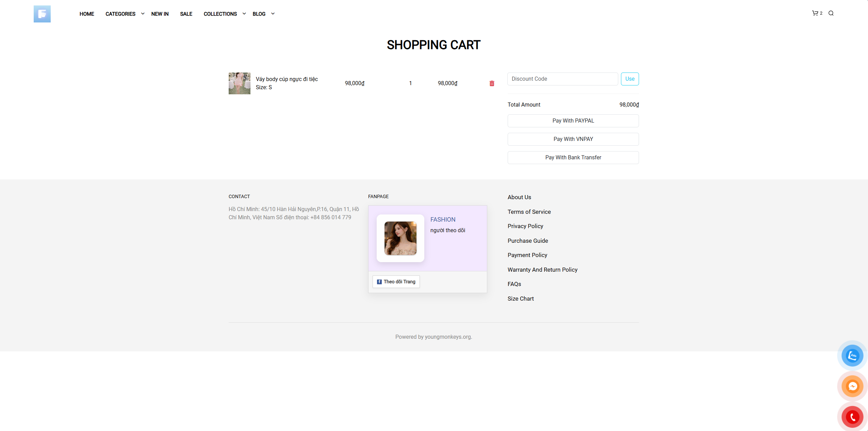The height and width of the screenshot is (431, 868).
Task: Click the store logo icon
Action: coord(42,14)
